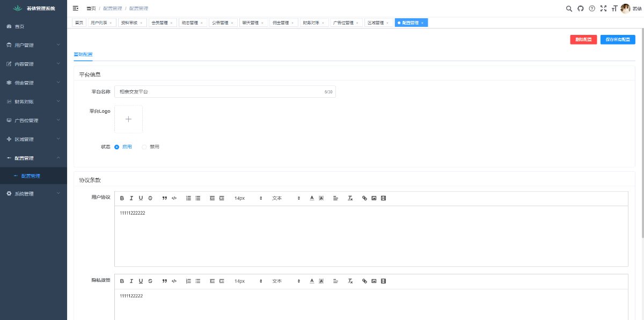Toggle fullscreen with the expand icon

(603, 8)
